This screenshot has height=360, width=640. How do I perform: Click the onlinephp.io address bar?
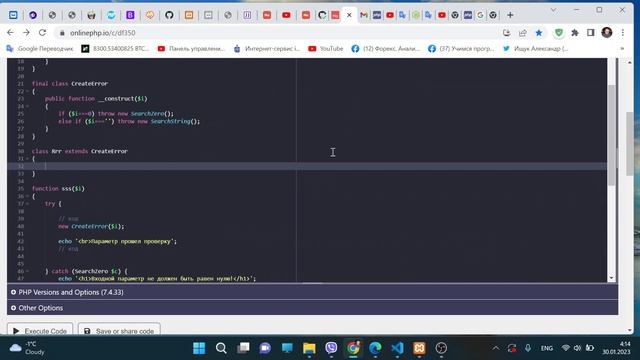tap(278, 33)
